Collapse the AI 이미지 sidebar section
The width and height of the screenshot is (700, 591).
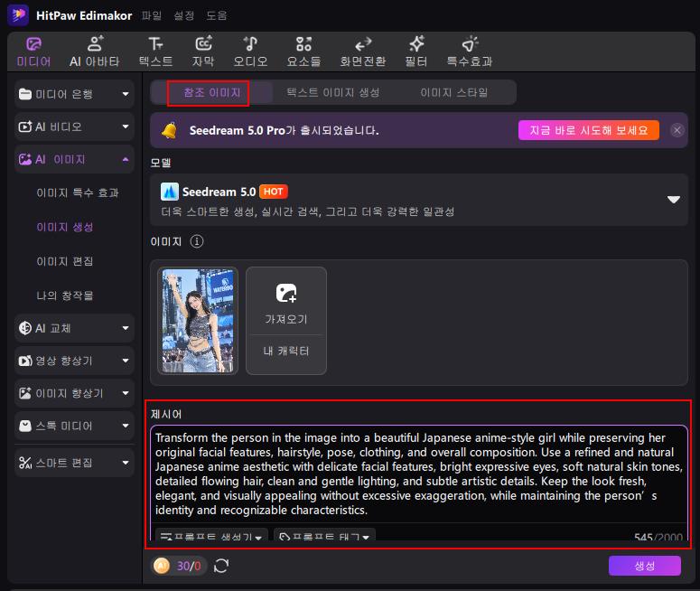coord(75,159)
